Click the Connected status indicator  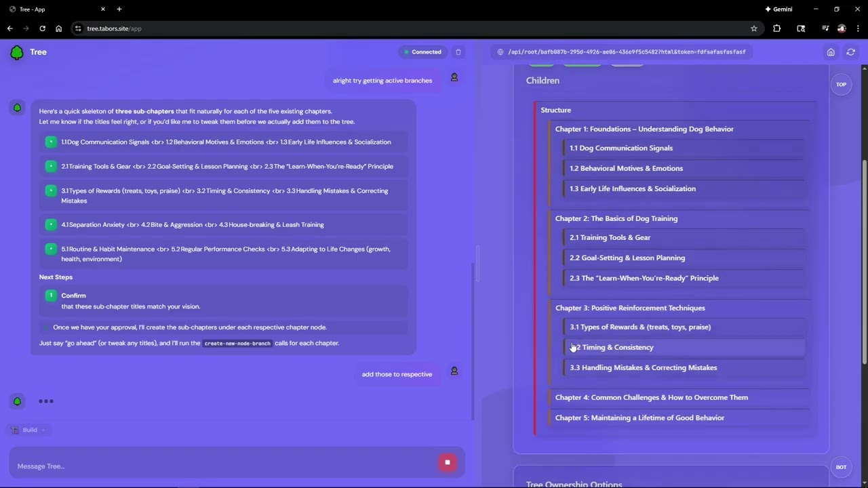[x=422, y=52]
